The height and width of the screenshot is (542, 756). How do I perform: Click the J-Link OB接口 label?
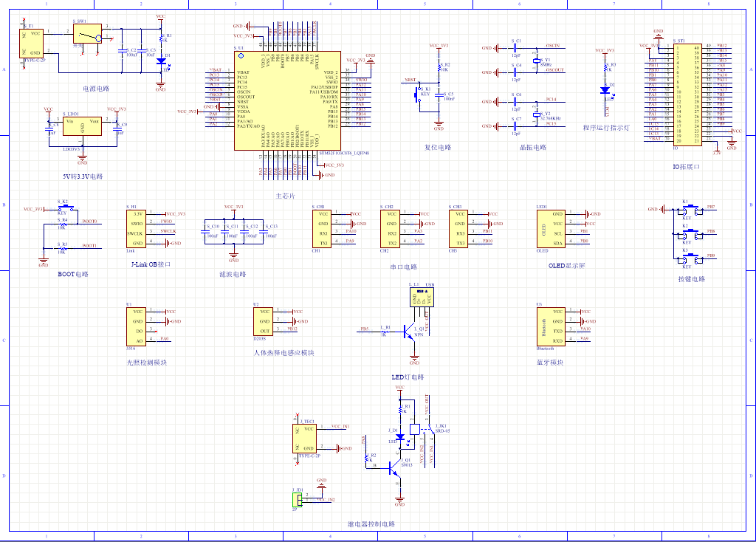pos(151,265)
